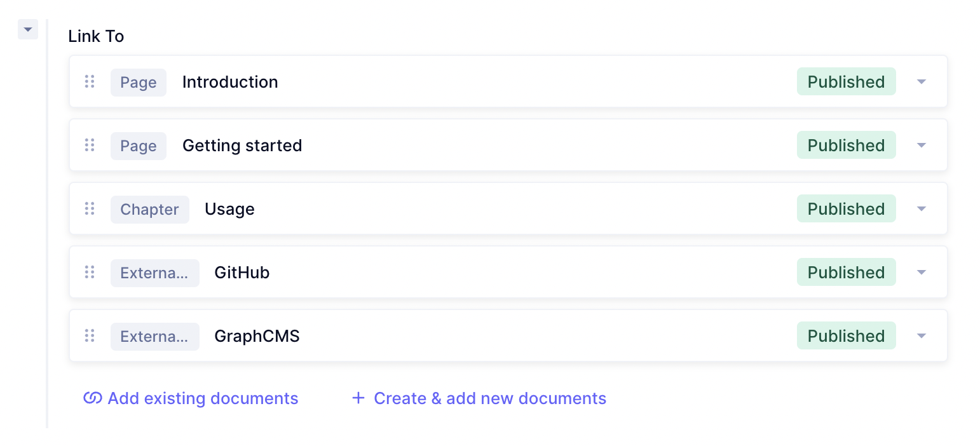The height and width of the screenshot is (446, 980).
Task: Click the drag handle on Getting started row
Action: [x=90, y=145]
